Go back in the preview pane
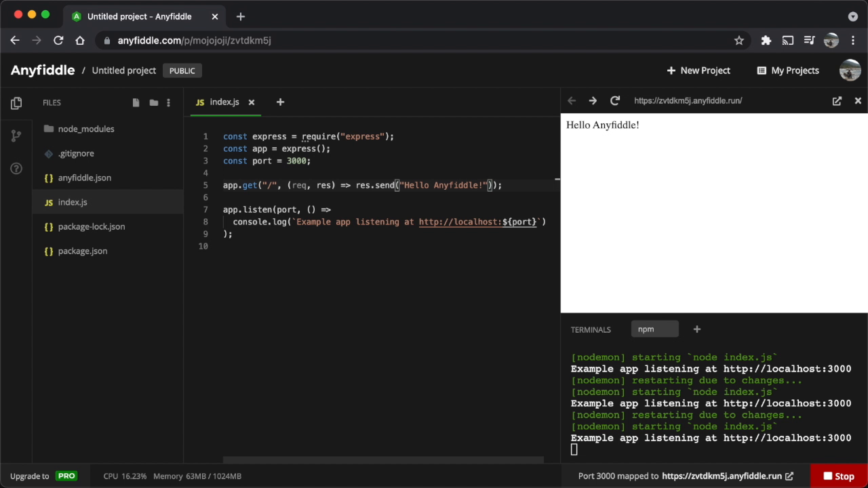868x488 pixels. click(572, 100)
